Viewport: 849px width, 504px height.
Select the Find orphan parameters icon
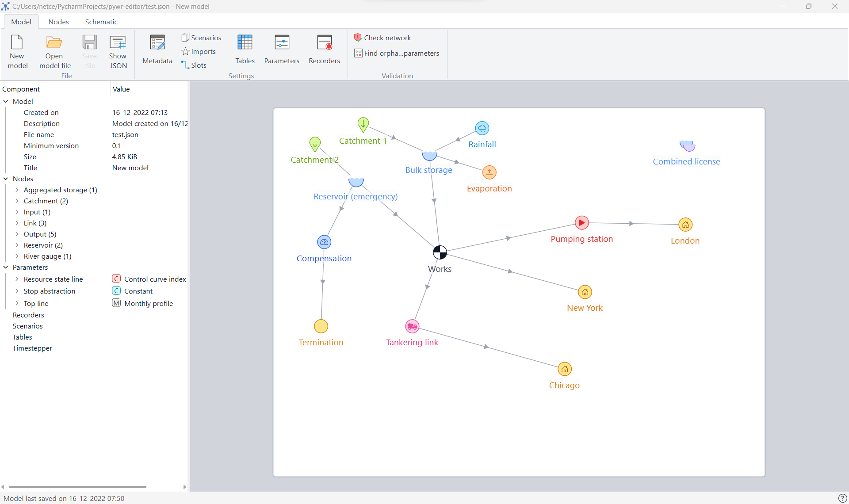(358, 53)
